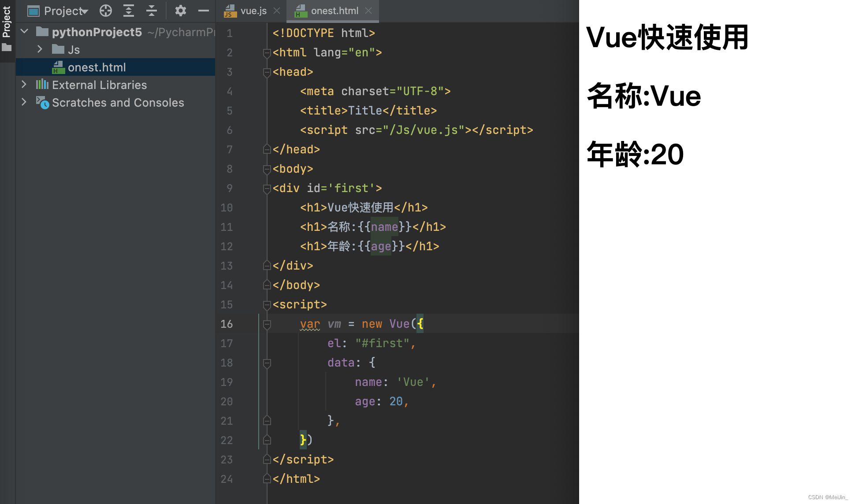Click the Select Opened File crosshair icon
Image resolution: width=855 pixels, height=504 pixels.
tap(105, 11)
